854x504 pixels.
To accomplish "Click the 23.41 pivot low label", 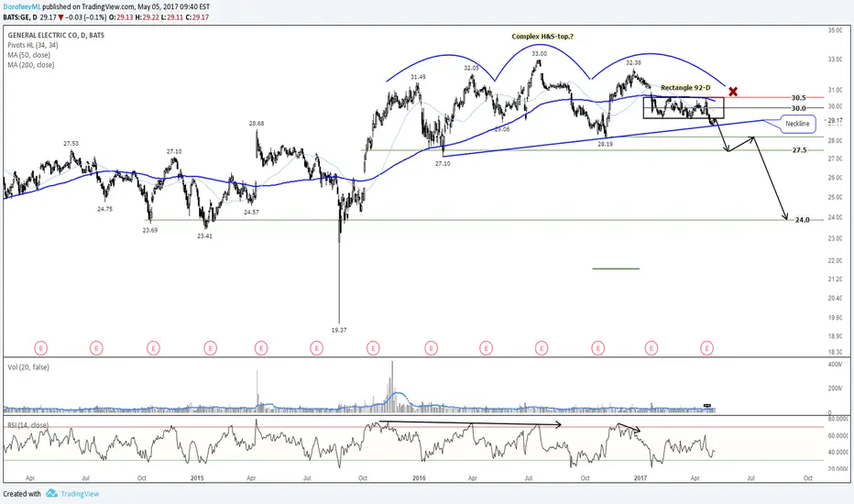I will pyautogui.click(x=204, y=236).
